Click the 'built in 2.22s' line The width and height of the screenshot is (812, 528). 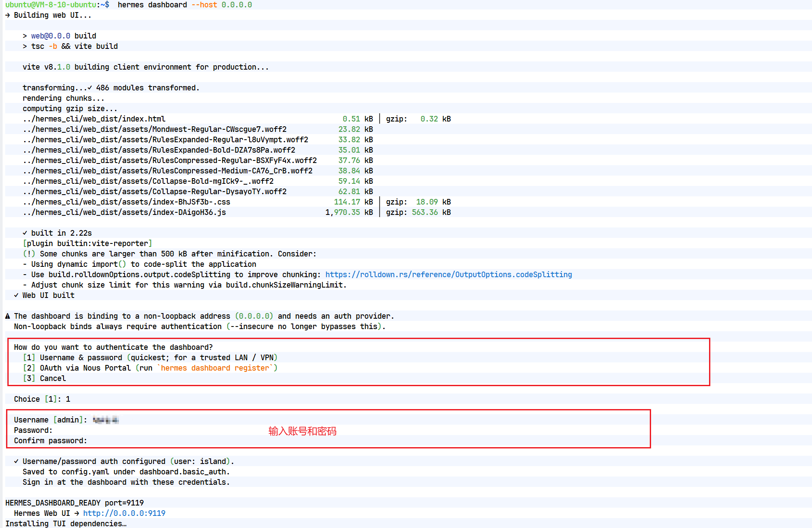point(57,233)
